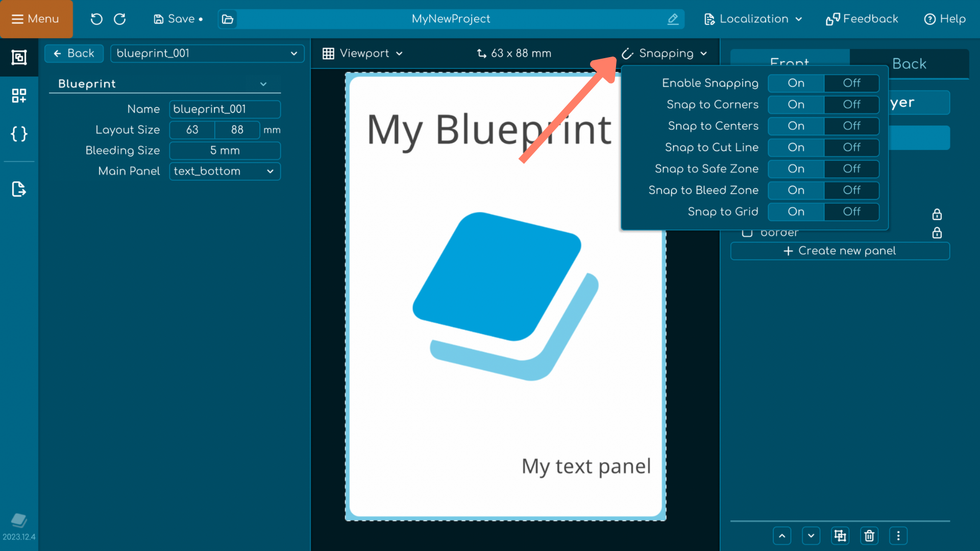Disable Snap to Grid
This screenshot has height=551, width=980.
(850, 212)
